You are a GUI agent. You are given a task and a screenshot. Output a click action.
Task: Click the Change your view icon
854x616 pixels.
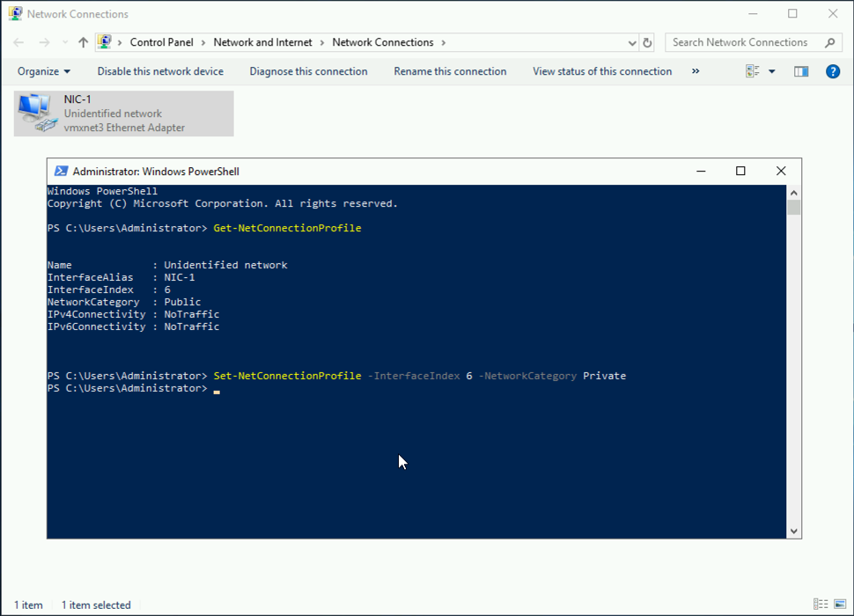753,71
